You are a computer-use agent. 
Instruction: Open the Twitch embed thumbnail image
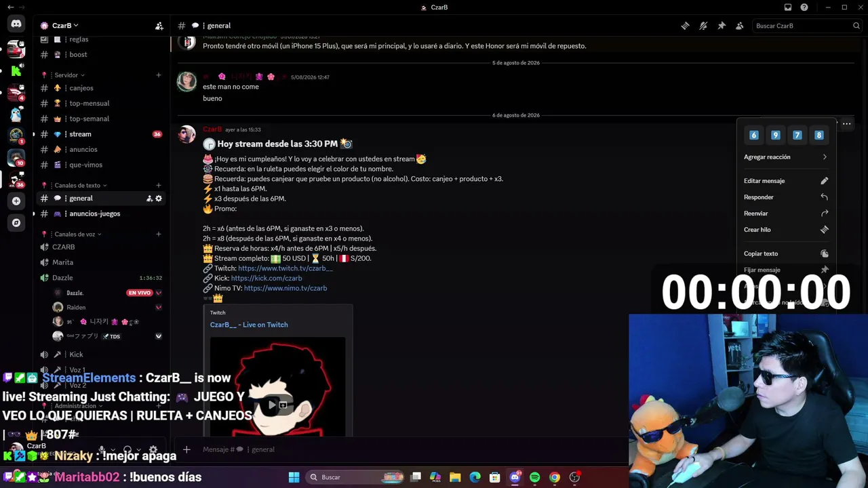pyautogui.click(x=277, y=386)
